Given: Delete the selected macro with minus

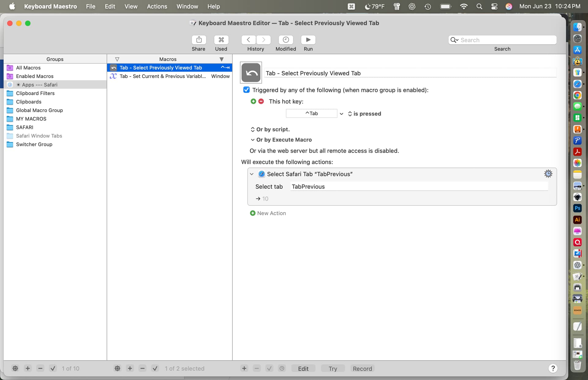Looking at the screenshot, I should [142, 368].
